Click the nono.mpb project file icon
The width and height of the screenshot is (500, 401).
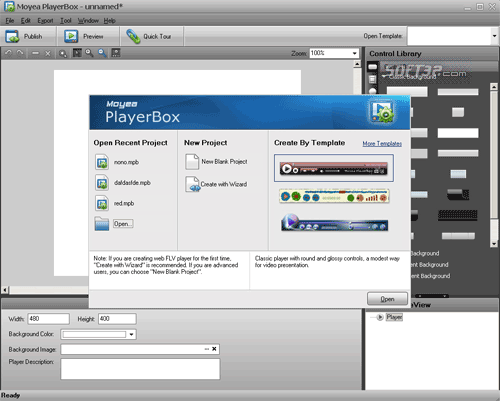102,162
